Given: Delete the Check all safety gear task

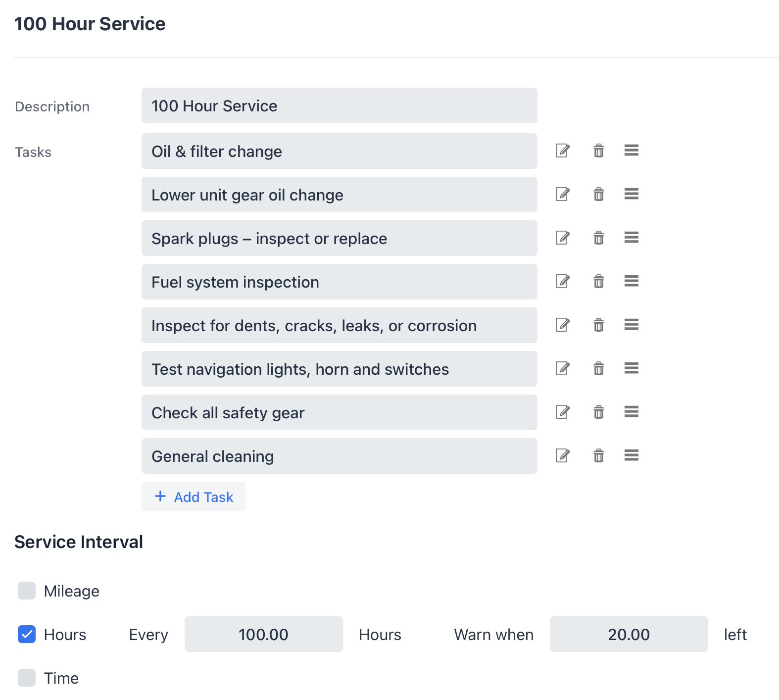Looking at the screenshot, I should pyautogui.click(x=599, y=412).
